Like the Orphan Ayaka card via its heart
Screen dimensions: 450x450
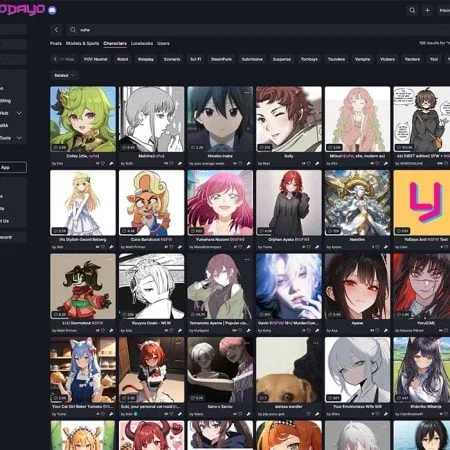point(309,247)
